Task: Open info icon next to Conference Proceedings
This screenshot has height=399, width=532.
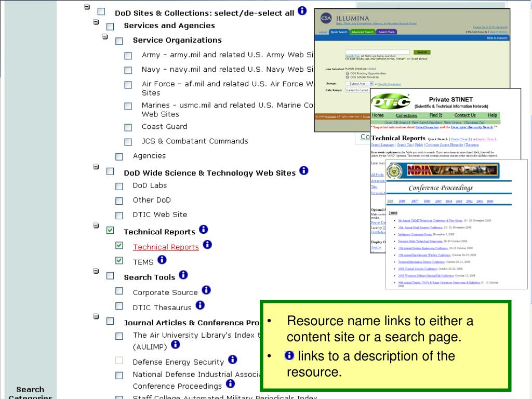Action: tap(230, 383)
